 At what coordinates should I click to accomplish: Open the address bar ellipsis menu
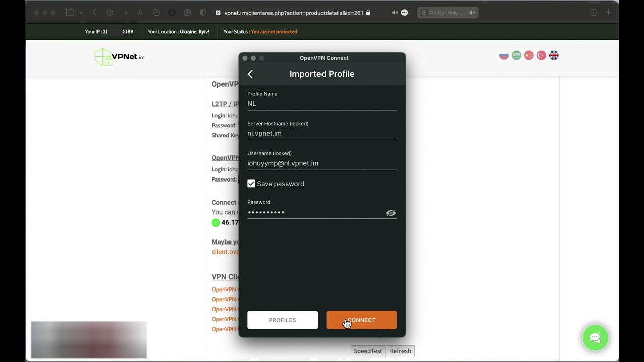coord(405,13)
